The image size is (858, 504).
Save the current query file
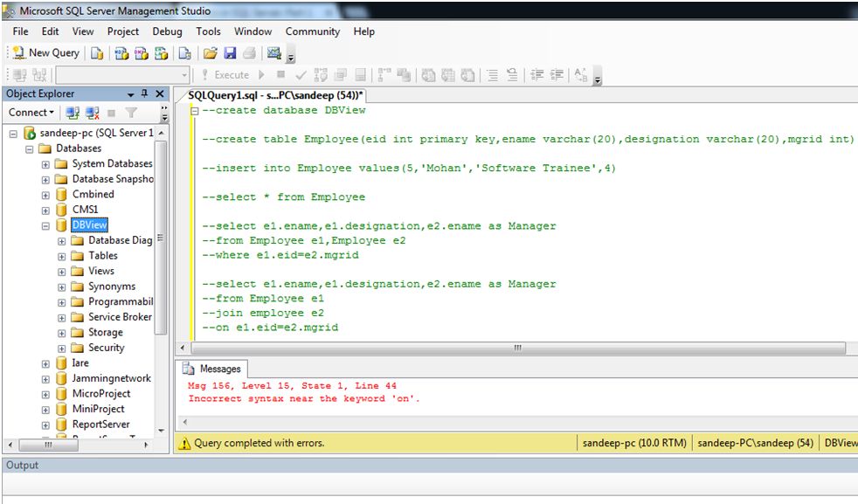[x=231, y=53]
